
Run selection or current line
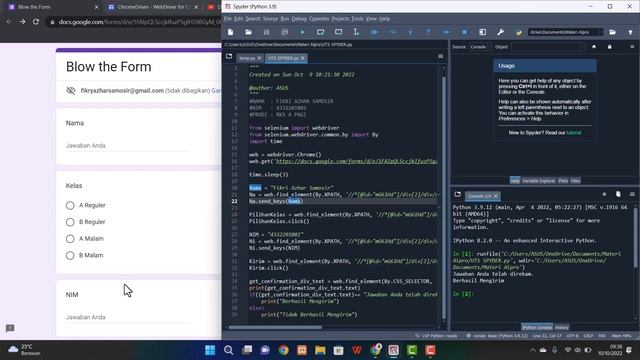point(356,32)
